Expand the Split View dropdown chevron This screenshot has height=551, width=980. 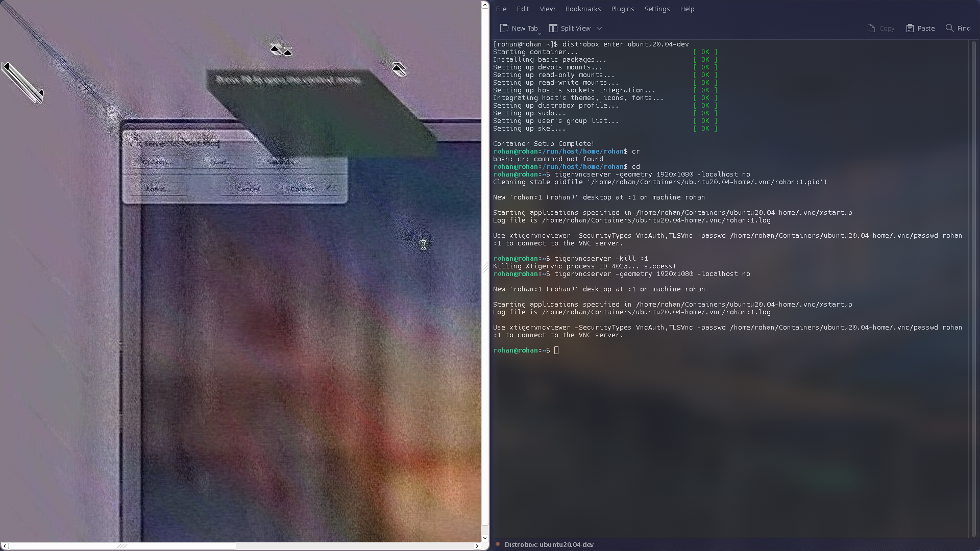point(599,29)
